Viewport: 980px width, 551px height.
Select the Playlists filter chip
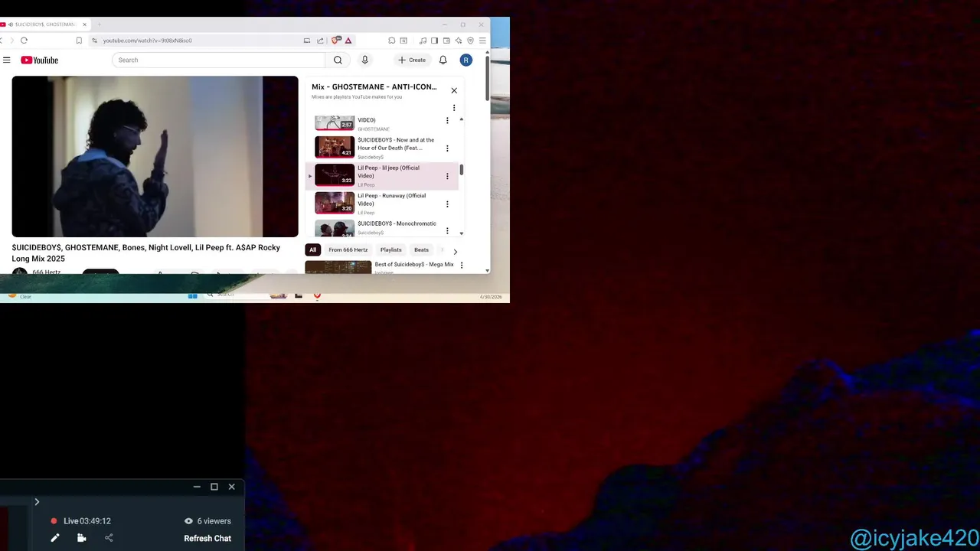[390, 249]
